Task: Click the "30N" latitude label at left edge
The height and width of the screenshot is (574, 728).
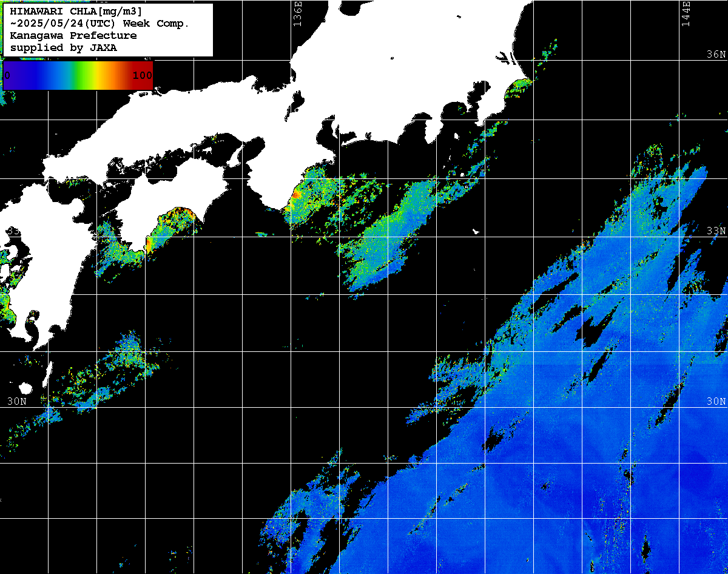Action: 17,401
